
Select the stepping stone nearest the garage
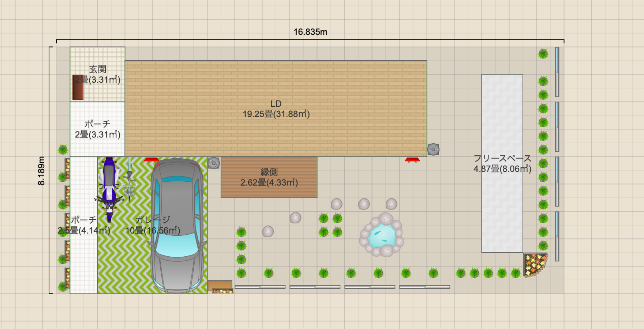click(268, 231)
